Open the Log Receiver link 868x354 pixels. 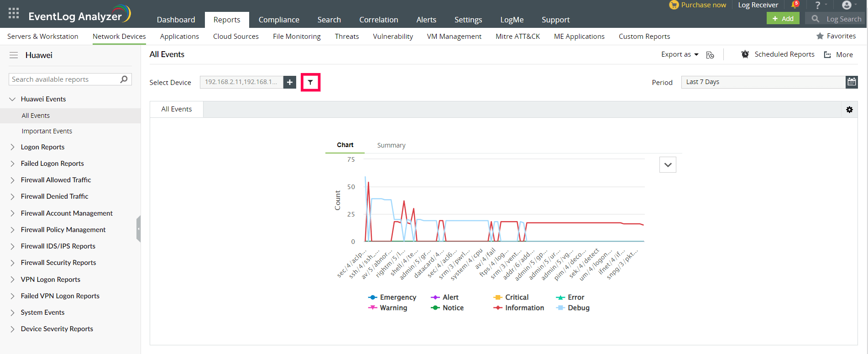coord(758,5)
